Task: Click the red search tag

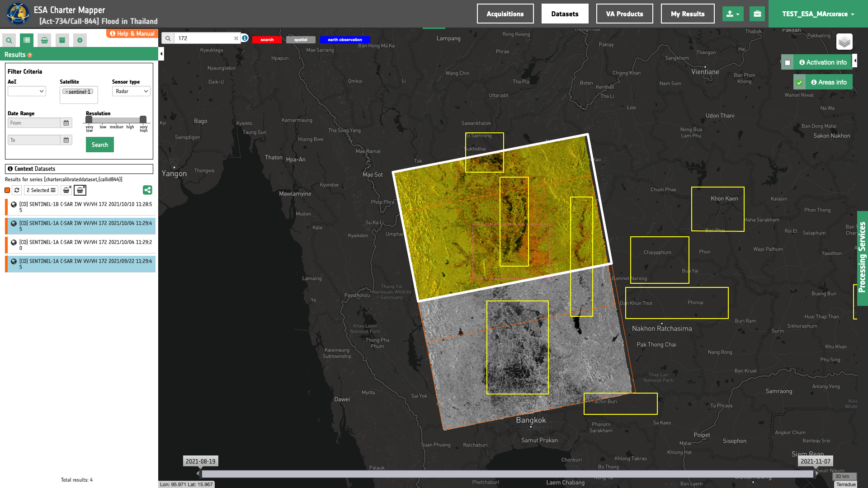Action: pyautogui.click(x=267, y=40)
